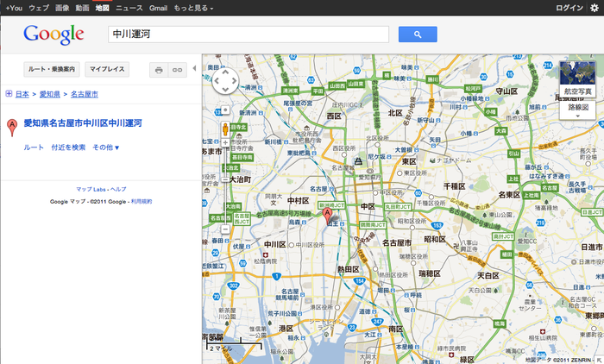Click the print icon button
The width and height of the screenshot is (604, 364).
coord(159,70)
